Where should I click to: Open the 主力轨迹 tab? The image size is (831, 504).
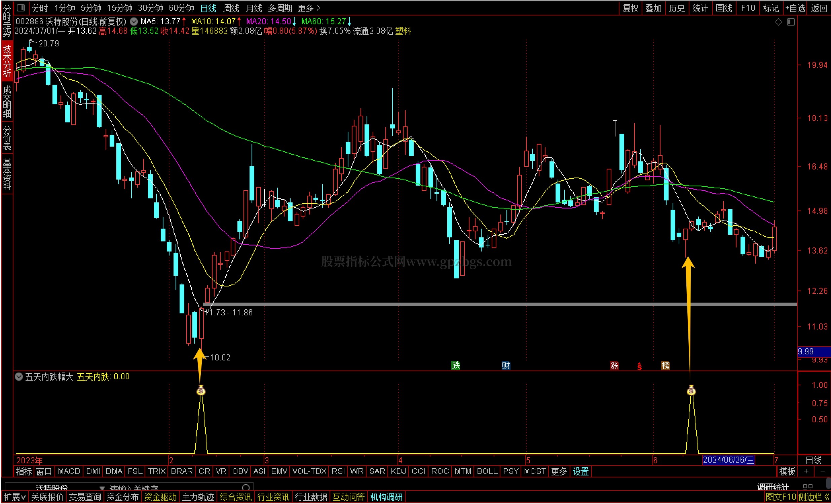click(198, 497)
